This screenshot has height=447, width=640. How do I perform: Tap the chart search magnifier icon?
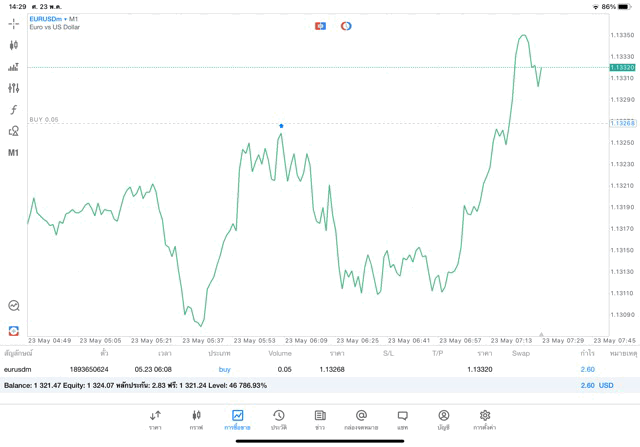pyautogui.click(x=14, y=306)
